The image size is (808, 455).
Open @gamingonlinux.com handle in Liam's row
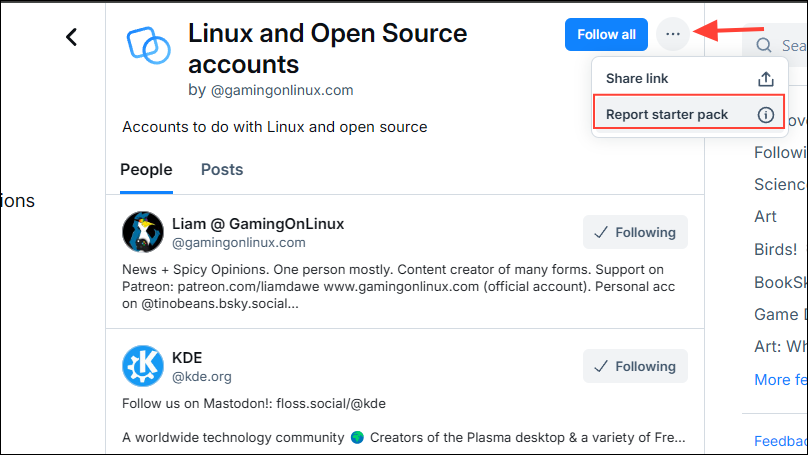(x=239, y=243)
